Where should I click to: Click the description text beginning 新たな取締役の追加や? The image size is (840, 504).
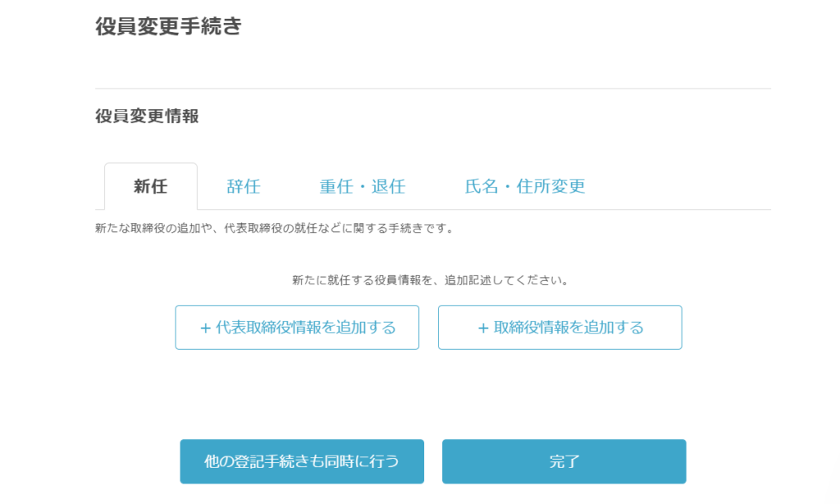coord(276,229)
